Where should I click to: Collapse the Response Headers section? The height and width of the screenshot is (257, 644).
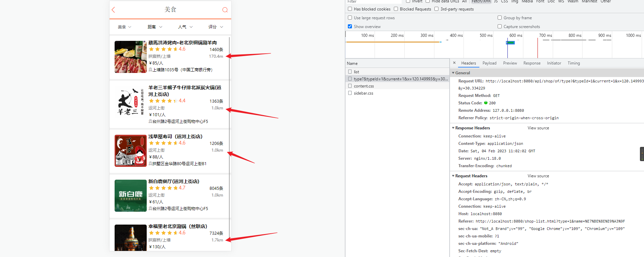tap(453, 128)
